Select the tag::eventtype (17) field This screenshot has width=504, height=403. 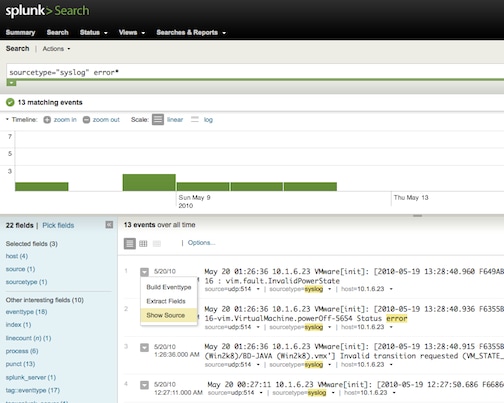tap(33, 390)
